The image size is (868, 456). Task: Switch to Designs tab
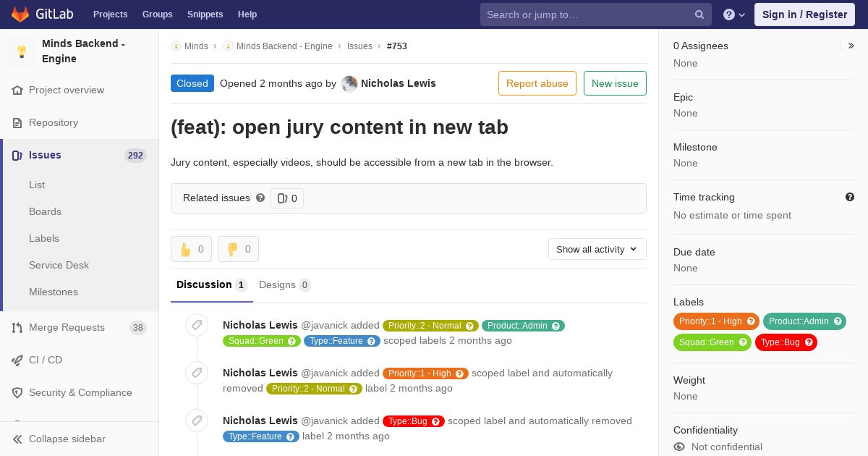[x=285, y=284]
